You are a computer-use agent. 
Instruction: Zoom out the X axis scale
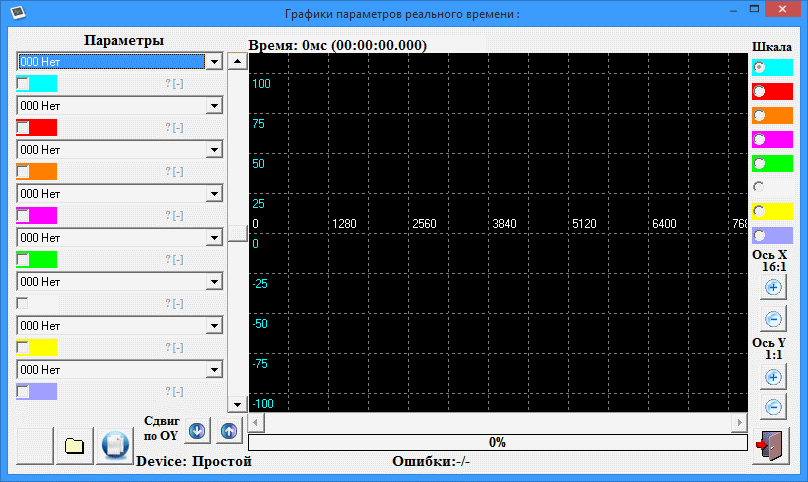click(772, 320)
